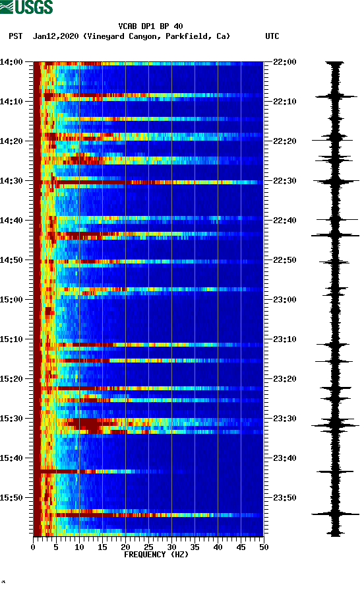Click the 23:20 UTC time label
Viewport: 364px width, 589px height.
pos(285,379)
